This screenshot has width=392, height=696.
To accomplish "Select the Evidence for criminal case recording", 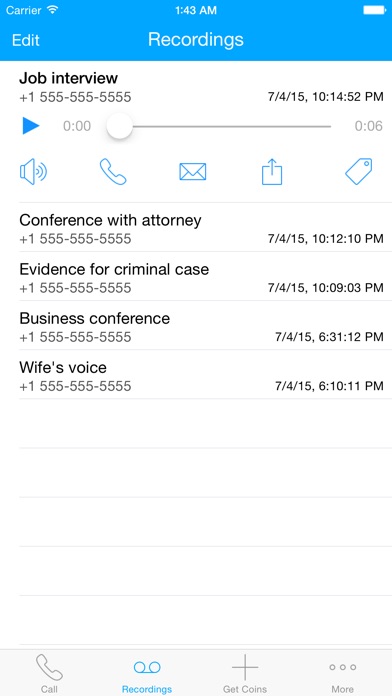I will [x=201, y=277].
